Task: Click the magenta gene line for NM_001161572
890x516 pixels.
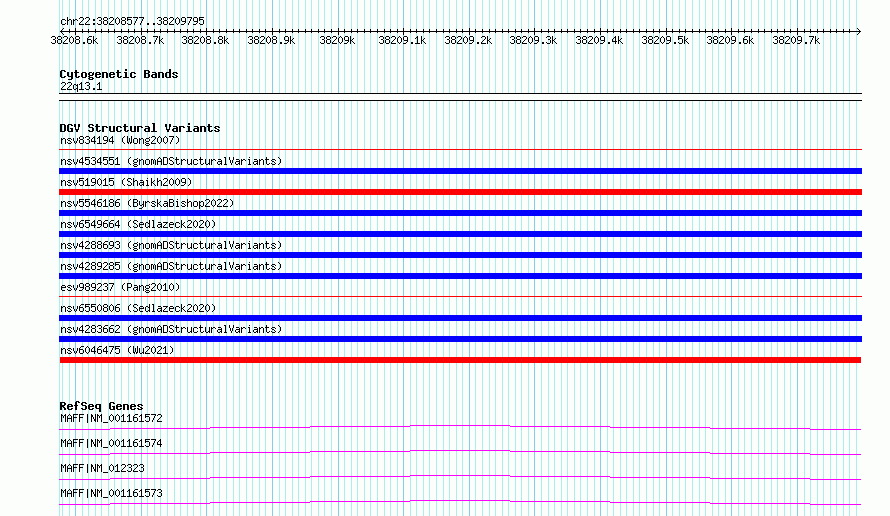Action: (460, 427)
